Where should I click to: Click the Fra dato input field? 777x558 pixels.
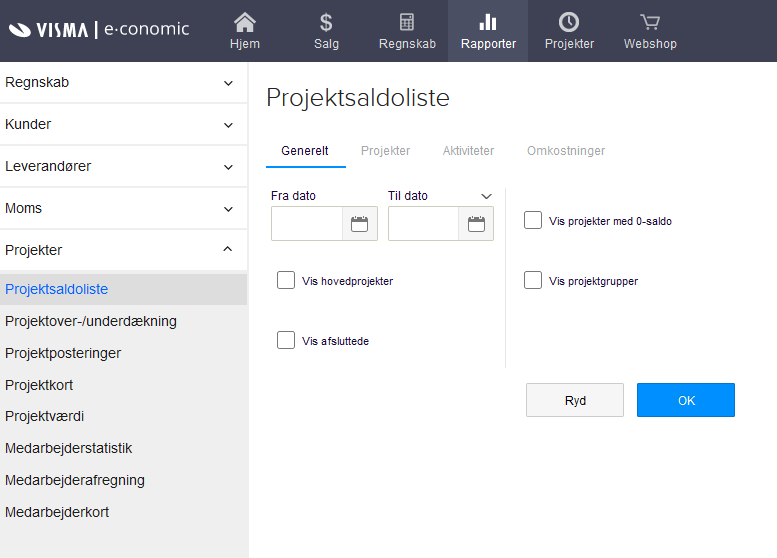[307, 224]
